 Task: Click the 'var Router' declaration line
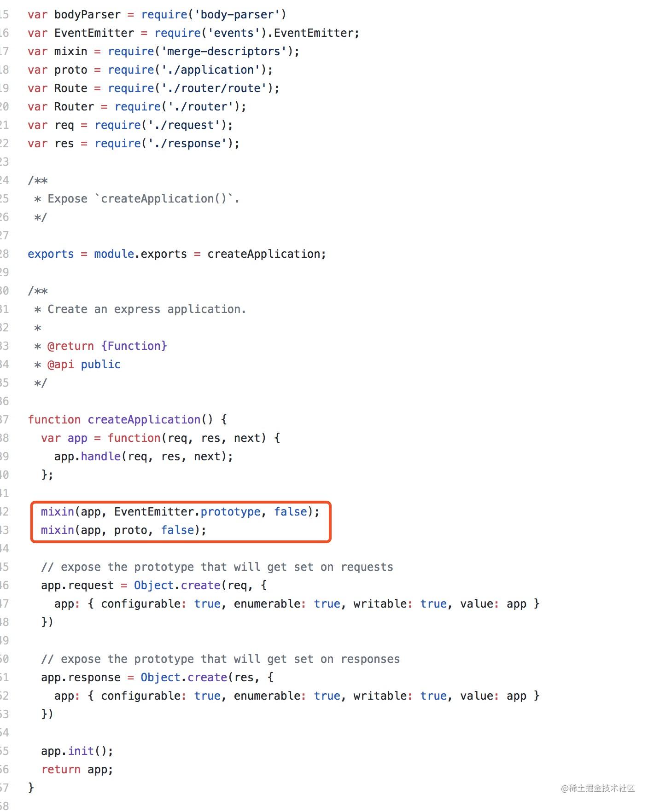pyautogui.click(x=137, y=107)
